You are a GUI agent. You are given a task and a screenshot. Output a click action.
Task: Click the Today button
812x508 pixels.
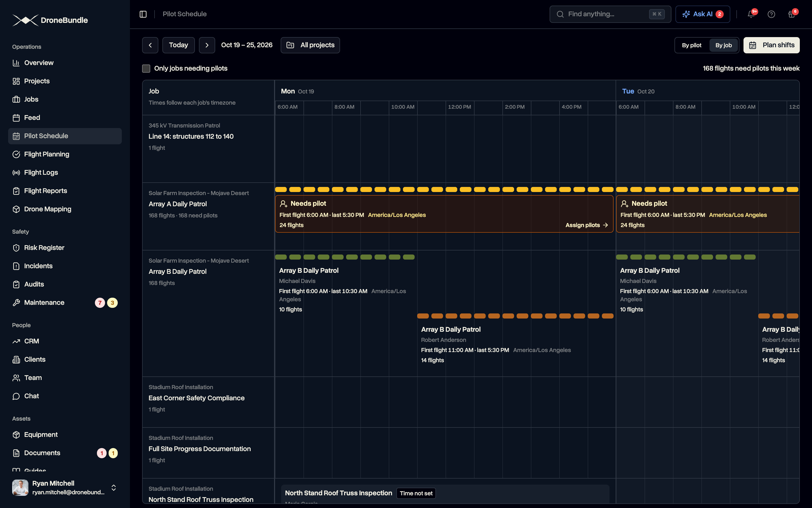(178, 45)
